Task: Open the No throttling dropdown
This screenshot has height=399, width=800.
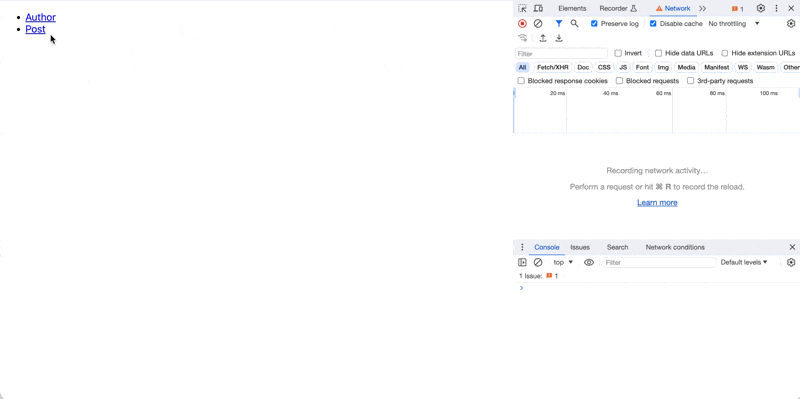Action: (734, 23)
